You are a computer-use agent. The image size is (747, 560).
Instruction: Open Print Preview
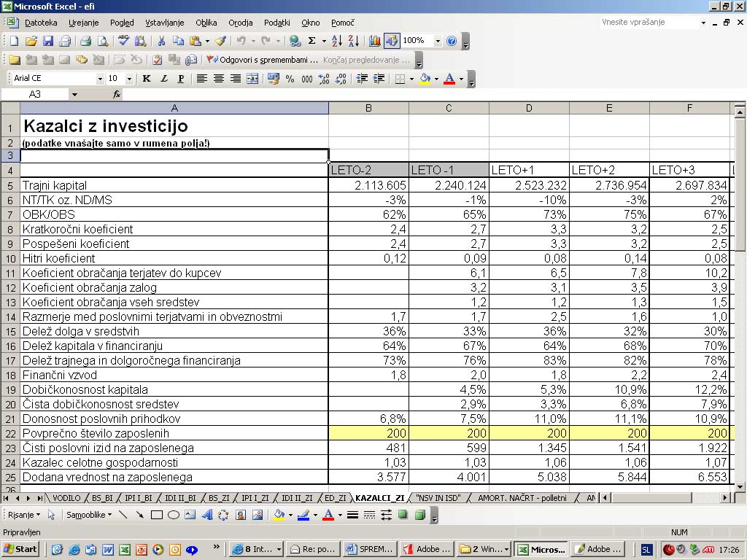101,41
